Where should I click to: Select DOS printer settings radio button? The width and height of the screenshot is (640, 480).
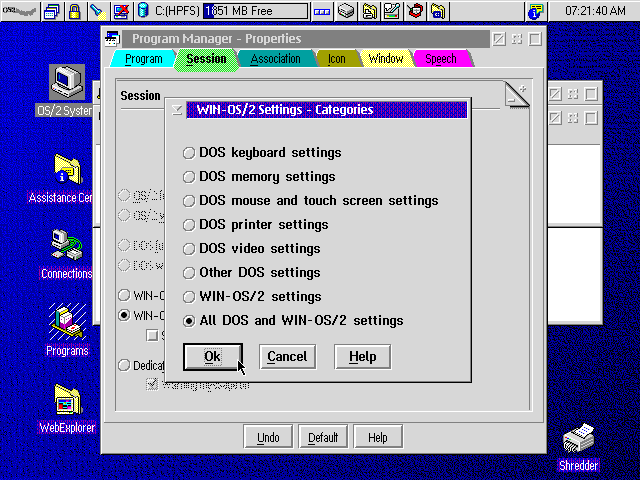[256, 225]
